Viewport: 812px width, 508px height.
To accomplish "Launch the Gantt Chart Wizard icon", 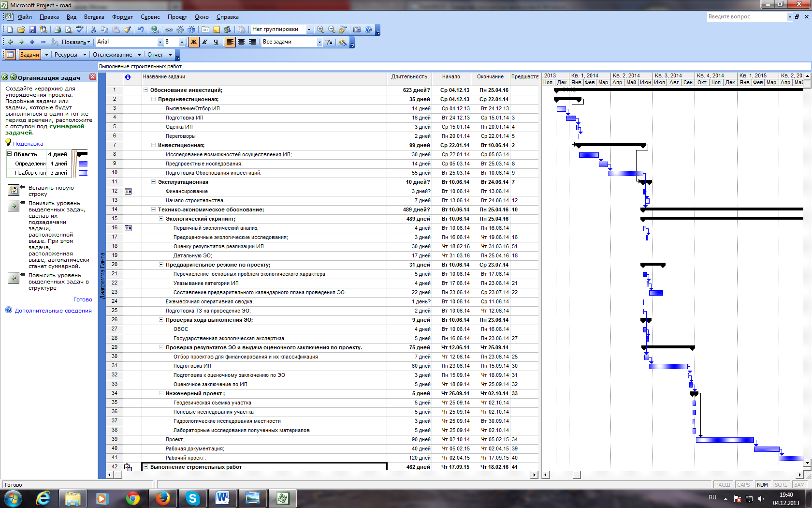I will 343,42.
